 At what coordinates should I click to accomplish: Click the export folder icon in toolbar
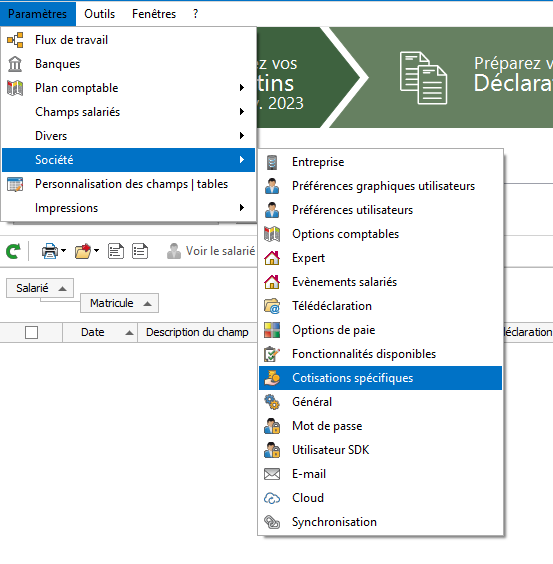click(x=83, y=251)
